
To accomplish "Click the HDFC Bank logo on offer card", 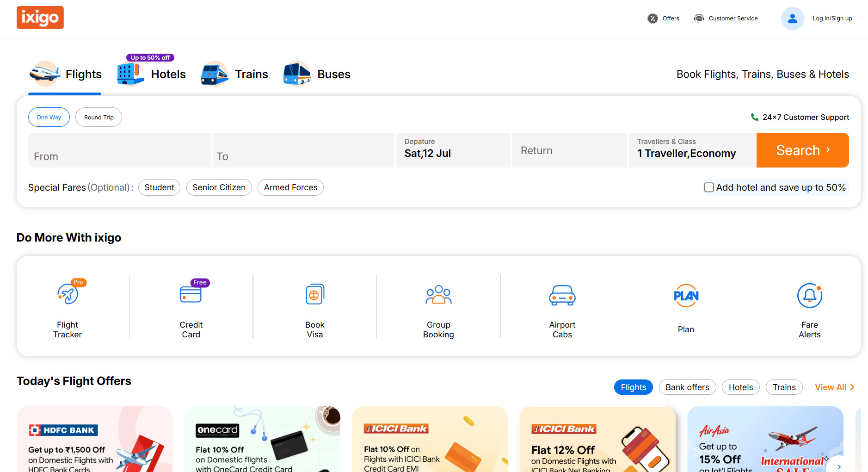I will pyautogui.click(x=63, y=430).
